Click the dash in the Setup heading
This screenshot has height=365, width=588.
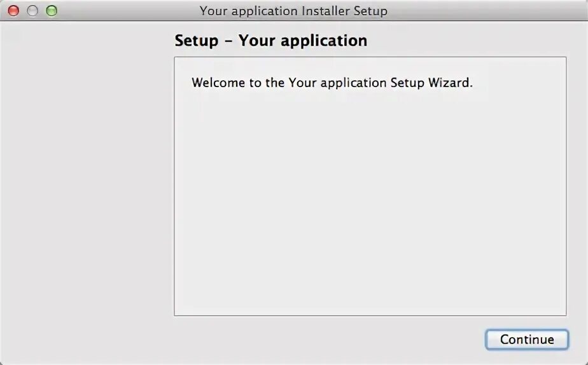tap(228, 41)
